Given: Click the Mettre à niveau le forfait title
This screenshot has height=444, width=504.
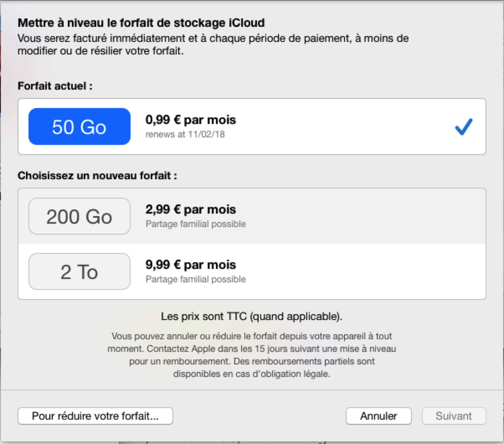Looking at the screenshot, I should (141, 23).
